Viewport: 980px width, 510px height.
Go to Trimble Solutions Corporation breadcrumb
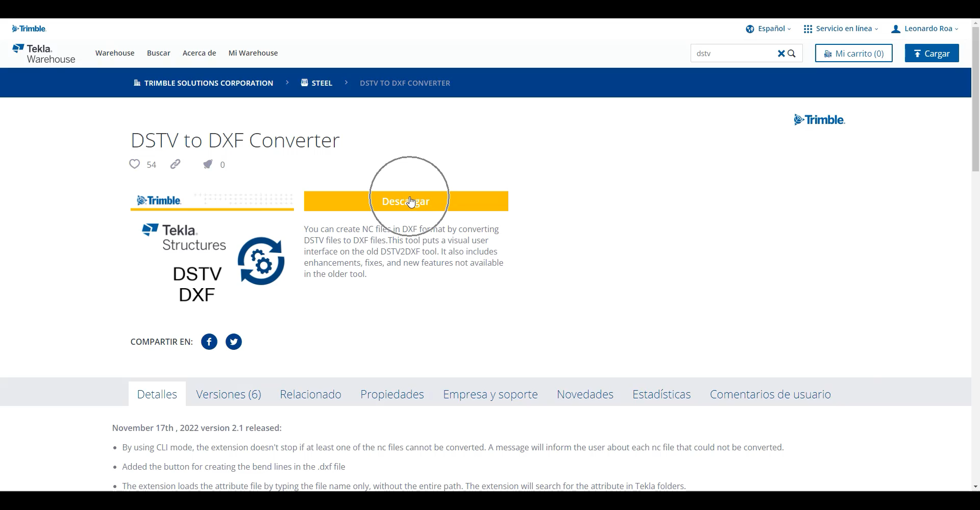[203, 83]
